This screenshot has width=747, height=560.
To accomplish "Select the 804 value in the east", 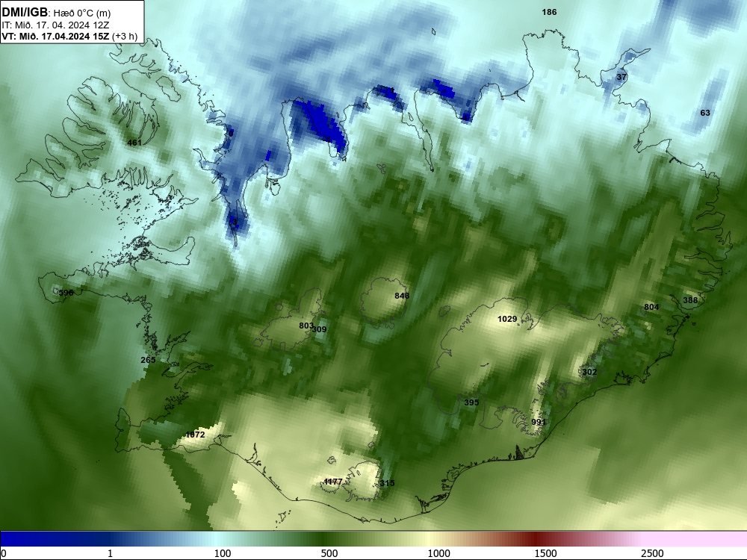I will (x=651, y=307).
